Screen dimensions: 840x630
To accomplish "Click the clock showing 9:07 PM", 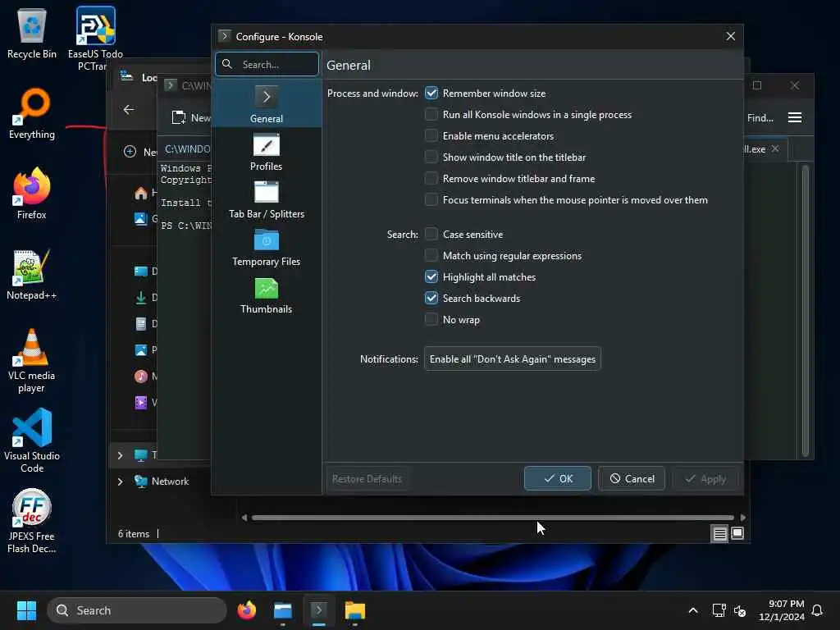I will pos(782,610).
